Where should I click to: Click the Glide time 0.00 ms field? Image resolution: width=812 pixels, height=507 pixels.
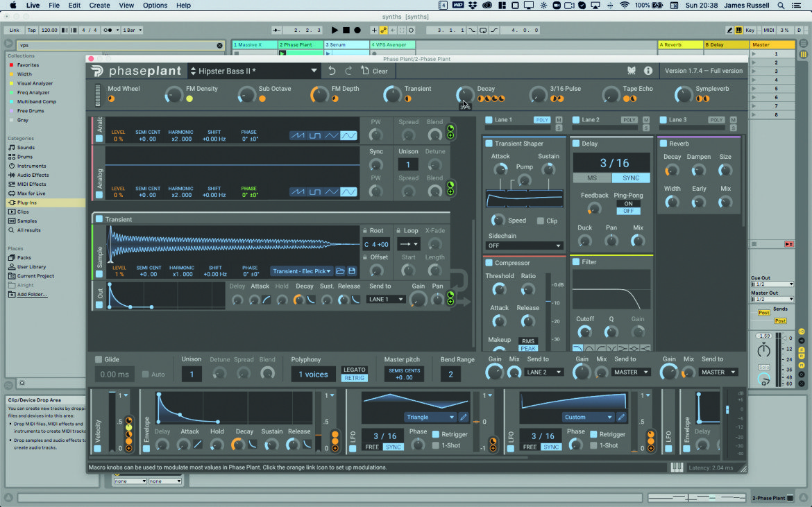point(115,374)
